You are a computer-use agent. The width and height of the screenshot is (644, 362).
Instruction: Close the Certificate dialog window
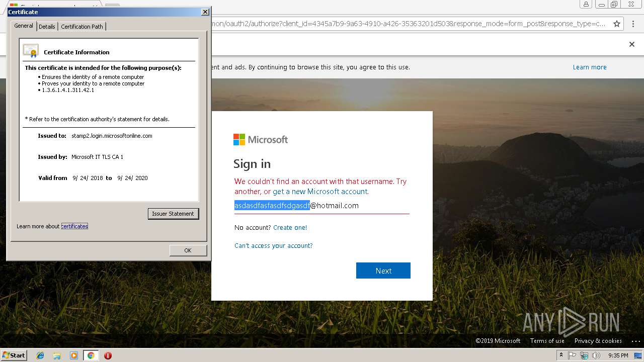[x=205, y=12]
